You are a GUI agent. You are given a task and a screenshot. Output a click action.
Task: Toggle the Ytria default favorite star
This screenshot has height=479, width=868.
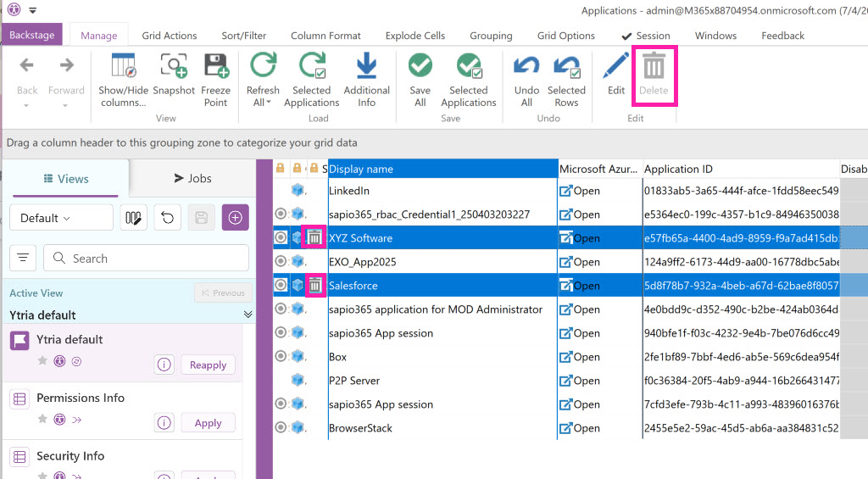pos(42,360)
